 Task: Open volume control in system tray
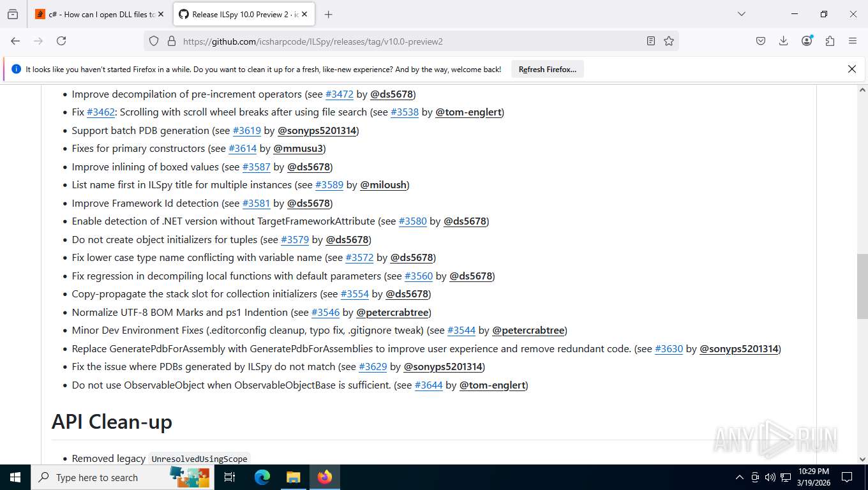[x=770, y=477]
